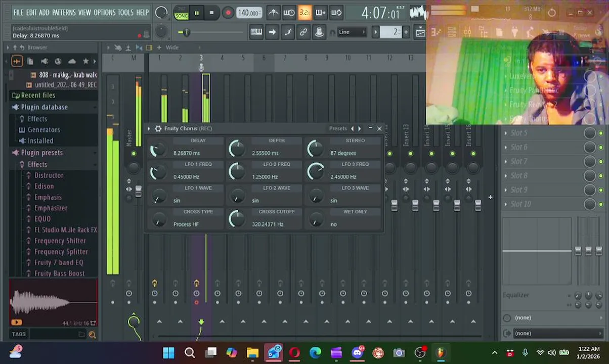Open the VIEW menu
Image resolution: width=609 pixels, height=364 pixels.
click(x=84, y=13)
